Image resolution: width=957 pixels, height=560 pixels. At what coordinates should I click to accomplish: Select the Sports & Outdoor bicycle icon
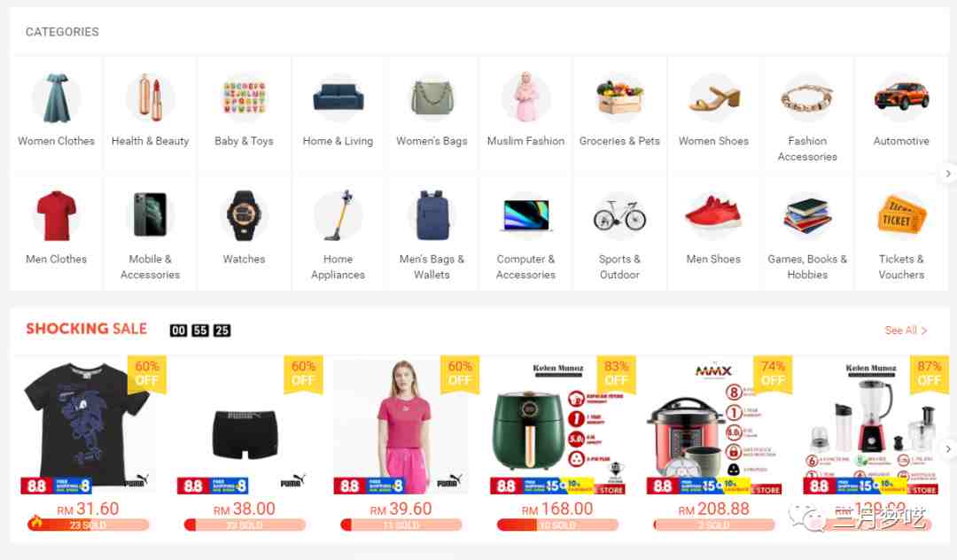[x=619, y=215]
